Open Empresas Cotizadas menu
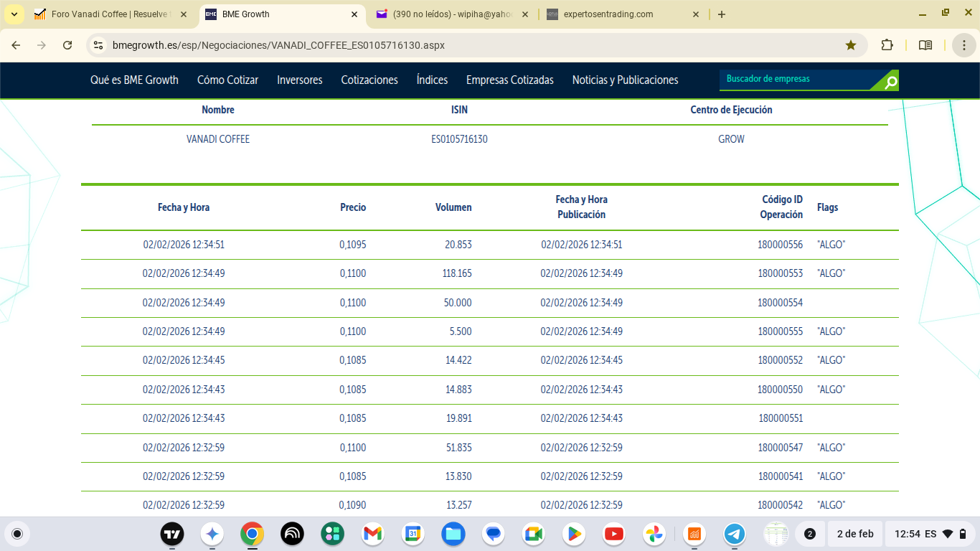This screenshot has width=980, height=551. pyautogui.click(x=510, y=80)
